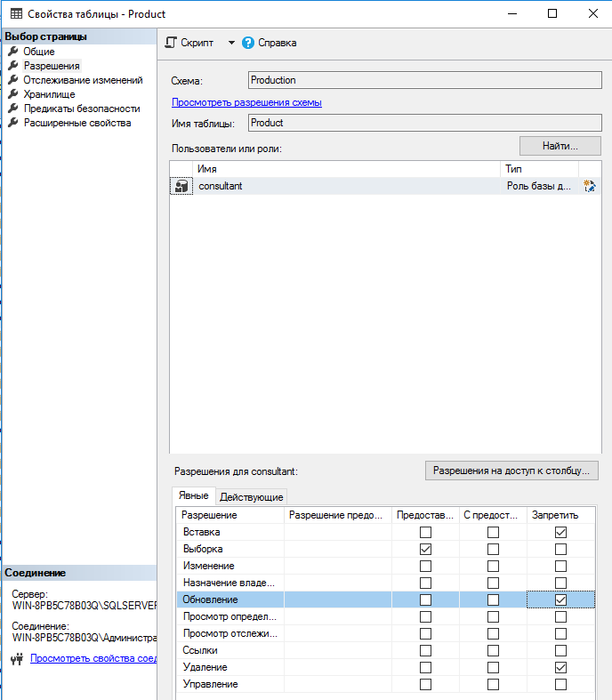Uncheck Запретить for Удаление

(x=560, y=667)
